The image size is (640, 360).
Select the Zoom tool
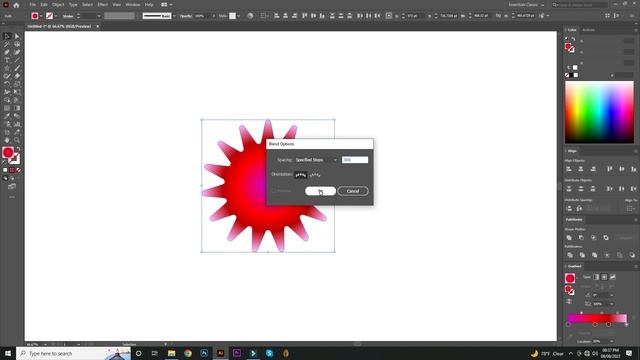[x=17, y=140]
